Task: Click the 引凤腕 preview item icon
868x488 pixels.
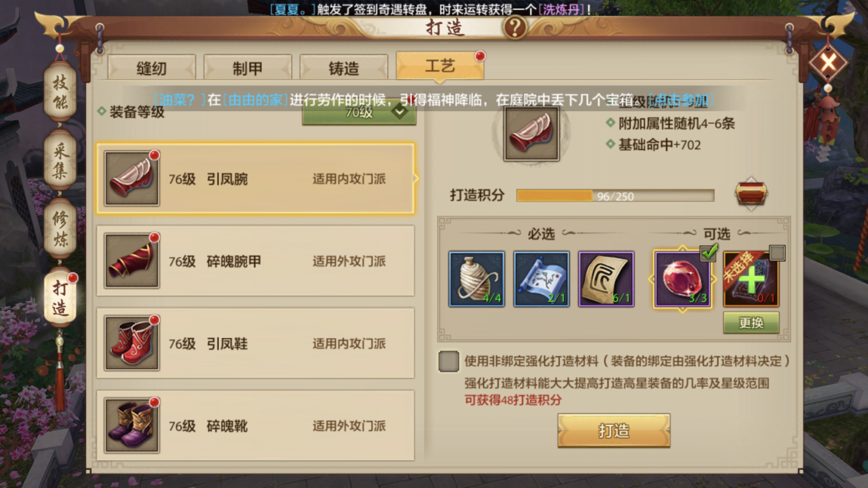Action: click(531, 134)
